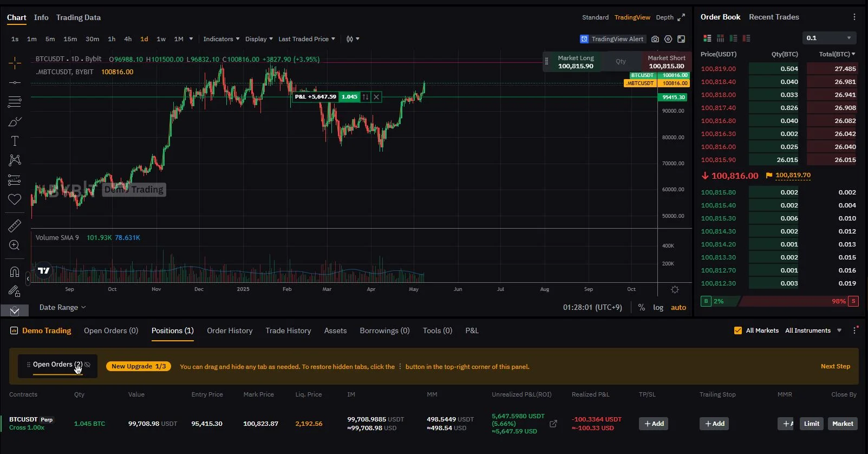Close the position from chart P&L label
This screenshot has height=454, width=868.
(x=376, y=97)
